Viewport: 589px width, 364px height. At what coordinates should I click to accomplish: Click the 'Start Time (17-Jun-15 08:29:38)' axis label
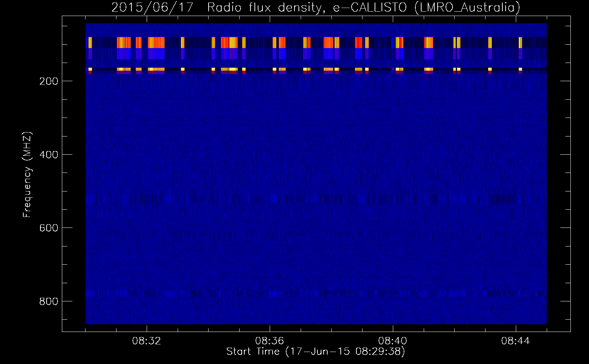316,352
